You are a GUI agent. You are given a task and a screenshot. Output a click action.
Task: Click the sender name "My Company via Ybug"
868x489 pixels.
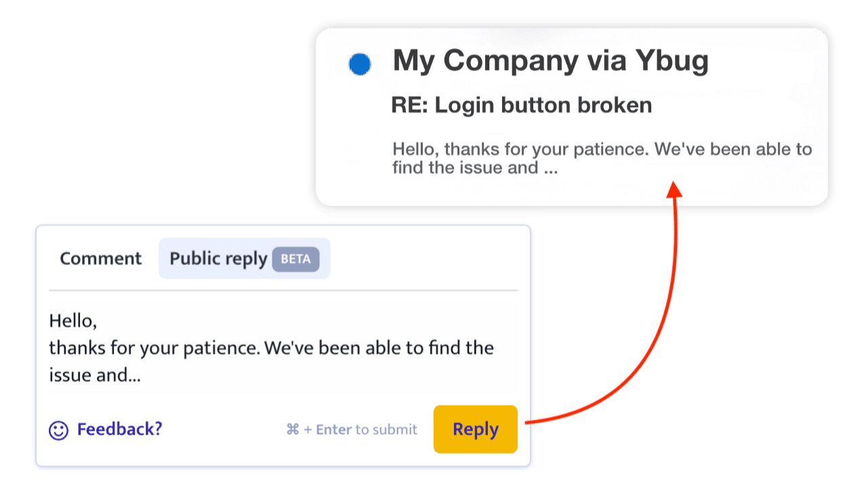click(550, 61)
